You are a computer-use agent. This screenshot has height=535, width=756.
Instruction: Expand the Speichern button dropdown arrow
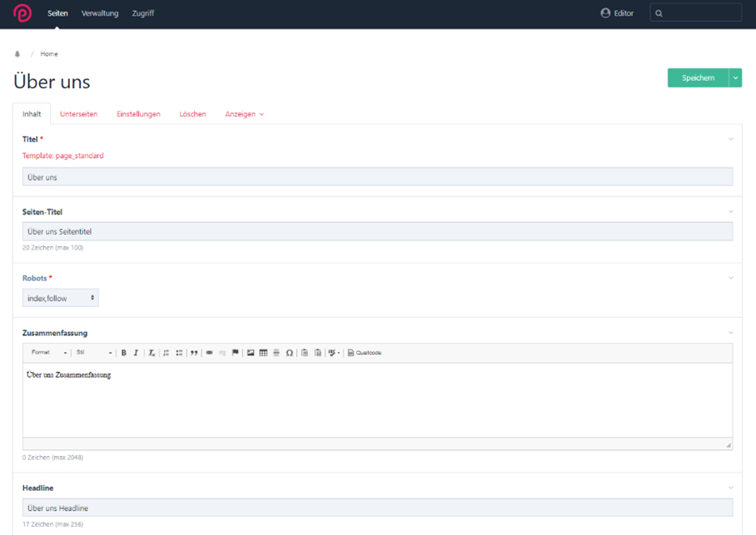pyautogui.click(x=735, y=77)
